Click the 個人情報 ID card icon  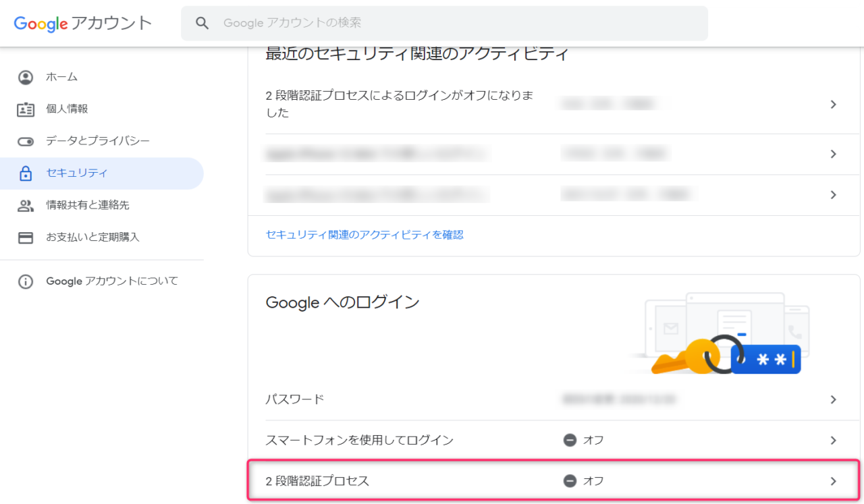tap(26, 109)
